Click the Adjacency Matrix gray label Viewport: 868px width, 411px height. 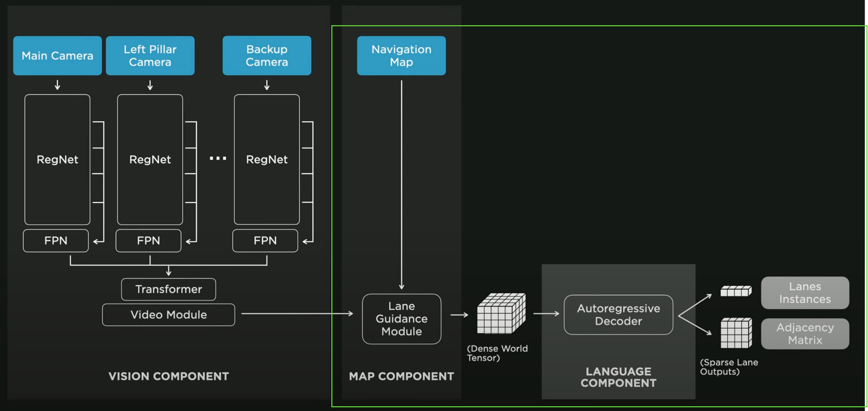point(805,334)
